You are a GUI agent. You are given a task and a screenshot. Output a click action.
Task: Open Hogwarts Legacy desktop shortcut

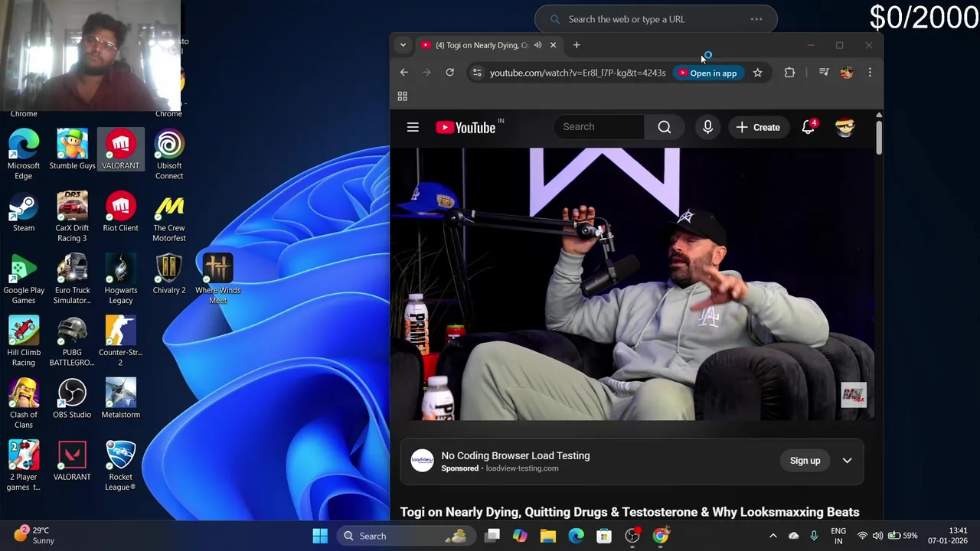tap(120, 279)
